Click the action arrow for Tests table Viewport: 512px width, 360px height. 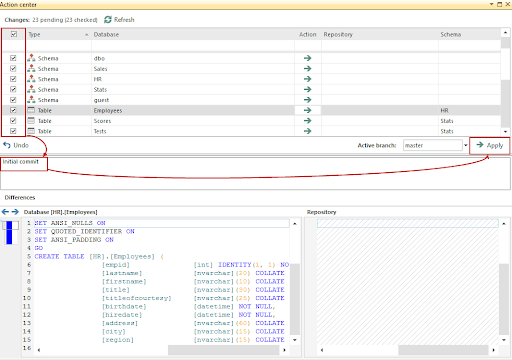(307, 131)
